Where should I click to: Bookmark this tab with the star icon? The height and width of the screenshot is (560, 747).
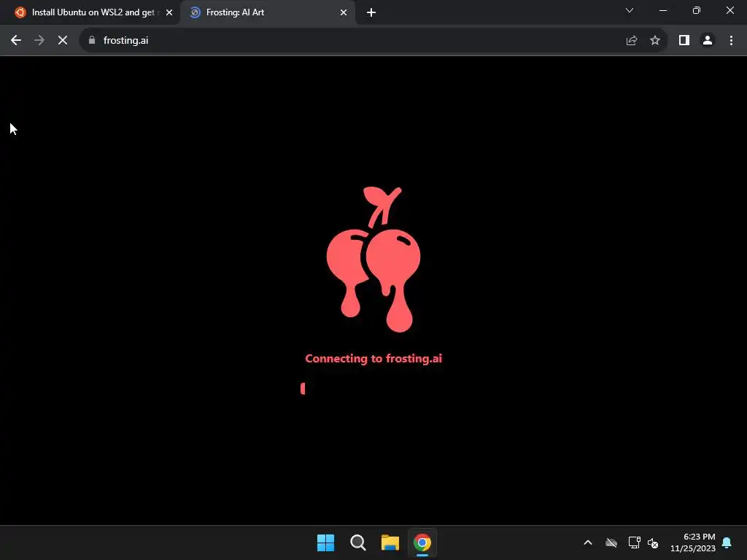(655, 41)
